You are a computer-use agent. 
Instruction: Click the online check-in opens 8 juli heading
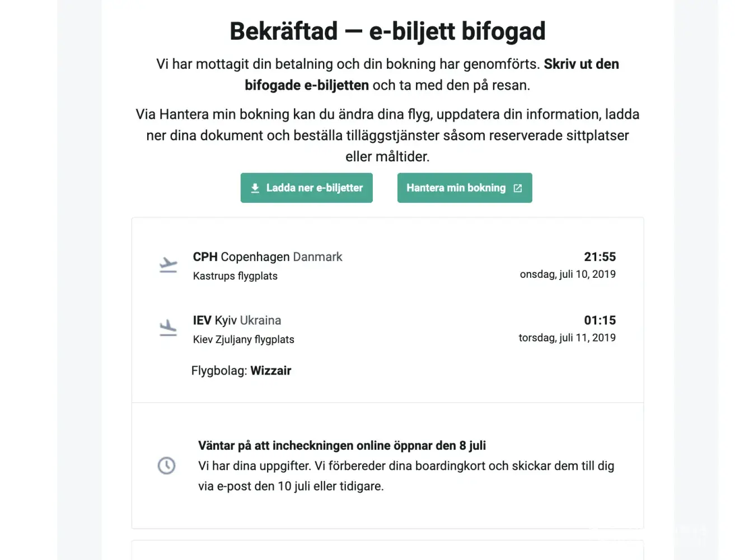coord(341,446)
